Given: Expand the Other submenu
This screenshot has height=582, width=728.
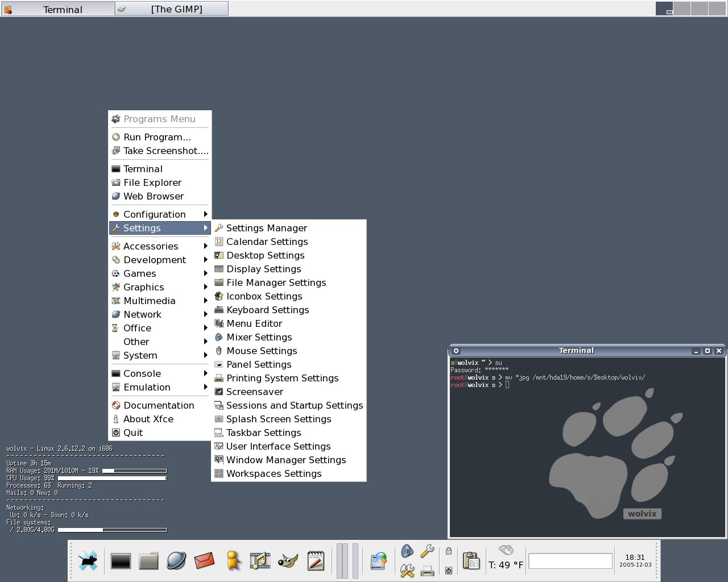Looking at the screenshot, I should [160, 342].
